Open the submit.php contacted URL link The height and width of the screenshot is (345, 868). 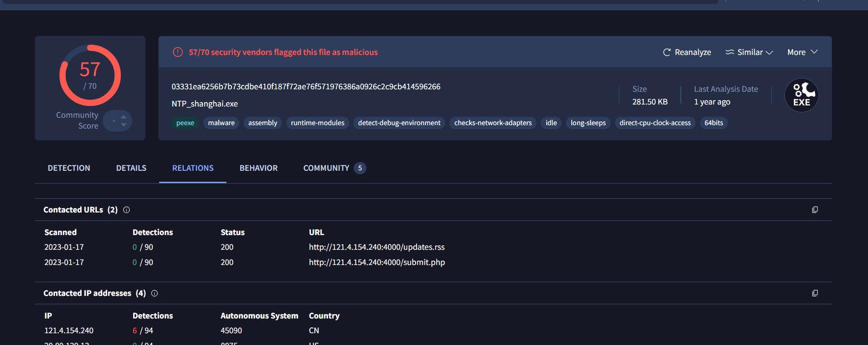pos(377,262)
